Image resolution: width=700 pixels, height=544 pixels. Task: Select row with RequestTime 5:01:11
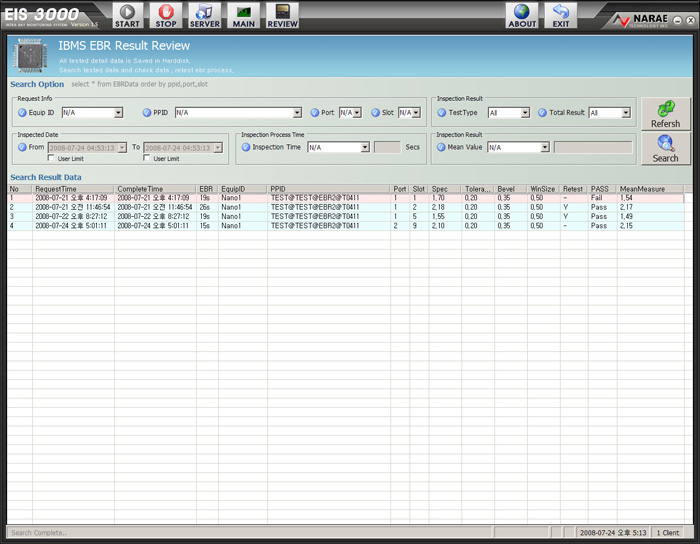346,226
